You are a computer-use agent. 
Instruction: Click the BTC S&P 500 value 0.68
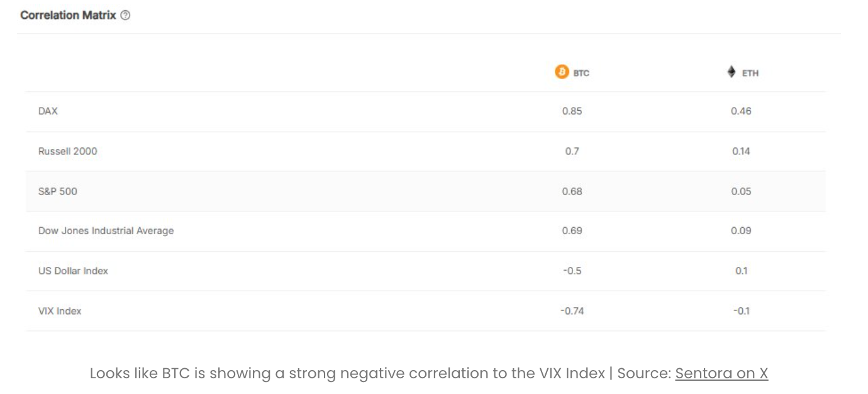point(572,191)
